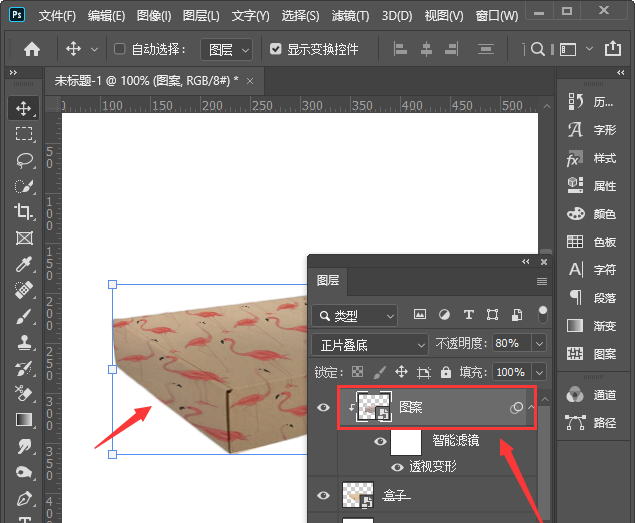Screen dimensions: 635x523
Task: Collapse the 图案 layer smart filters chevron
Action: (532, 408)
